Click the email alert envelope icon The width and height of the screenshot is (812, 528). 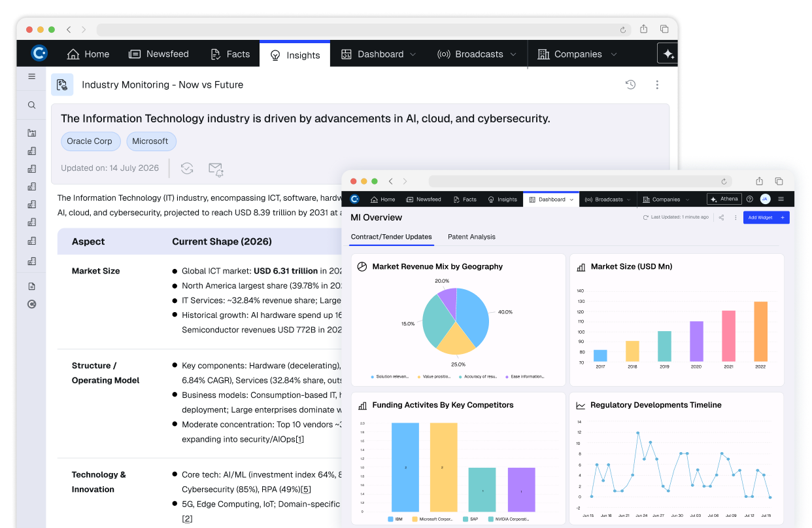[x=216, y=169]
